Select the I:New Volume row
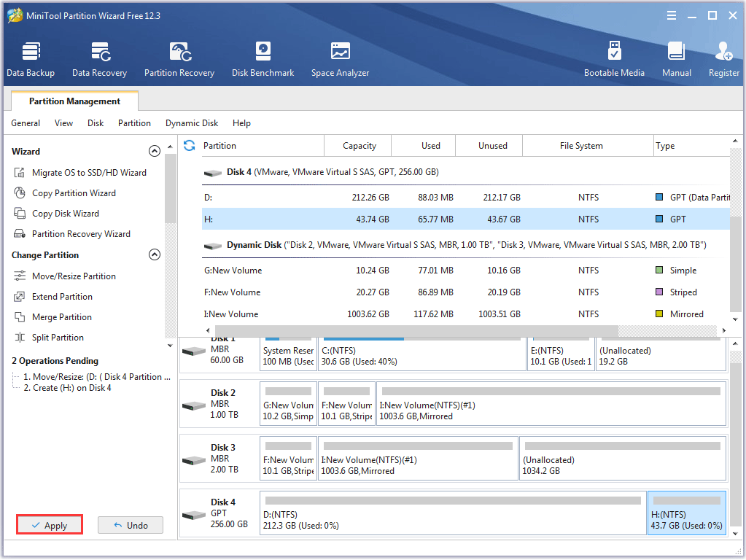746x560 pixels. pyautogui.click(x=466, y=314)
